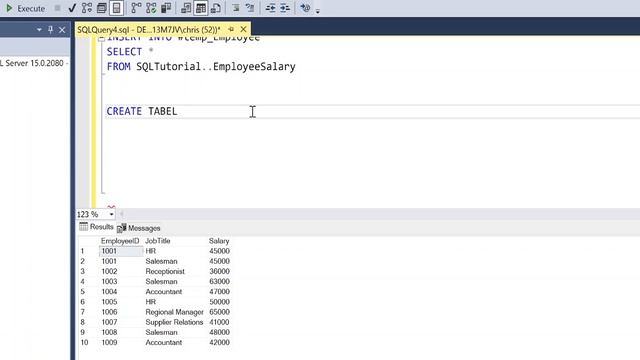This screenshot has height=360, width=640.
Task: Decrease the line indent
Action: click(270, 8)
